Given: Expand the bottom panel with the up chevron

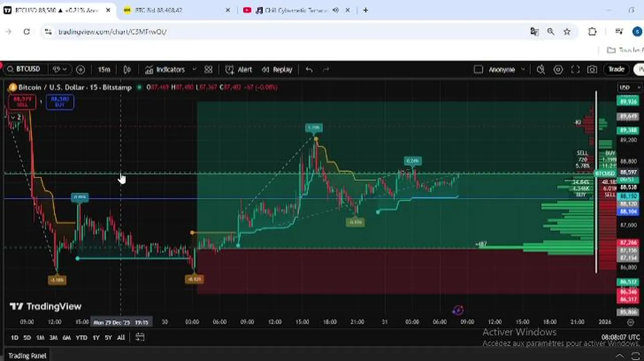Looking at the screenshot, I should coord(620,356).
